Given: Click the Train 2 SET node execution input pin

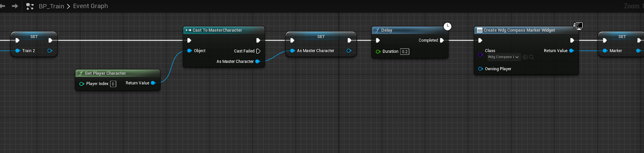Looking at the screenshot, I should 17,40.
